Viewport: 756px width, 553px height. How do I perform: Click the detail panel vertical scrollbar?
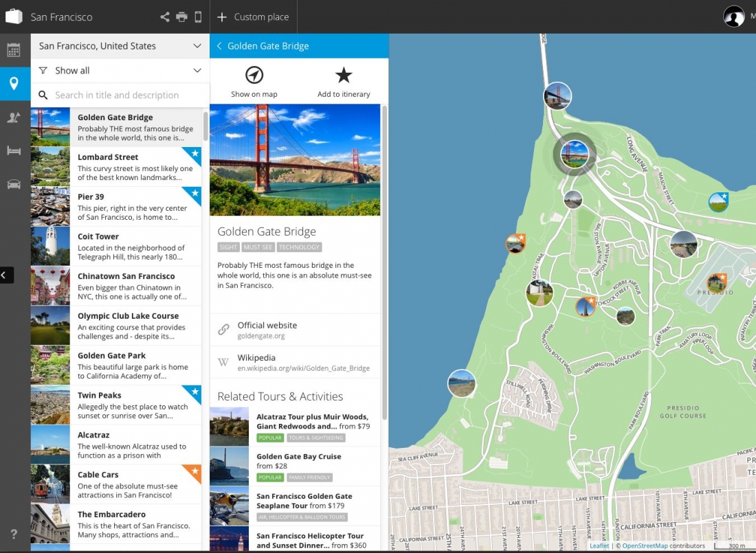tap(385, 261)
